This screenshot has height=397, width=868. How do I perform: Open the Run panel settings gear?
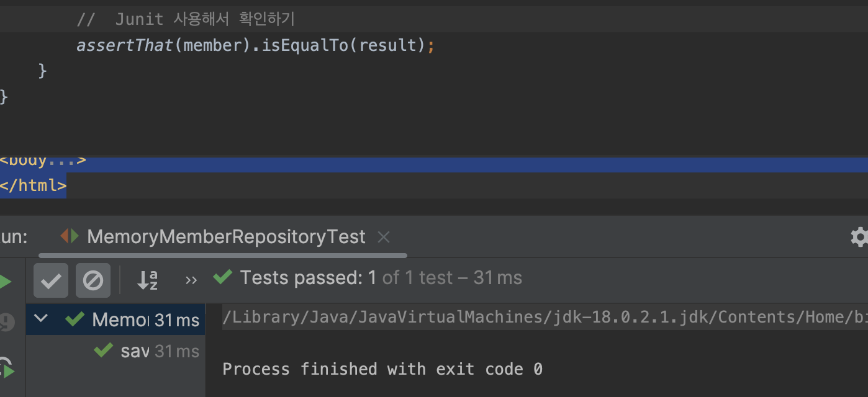pos(859,236)
